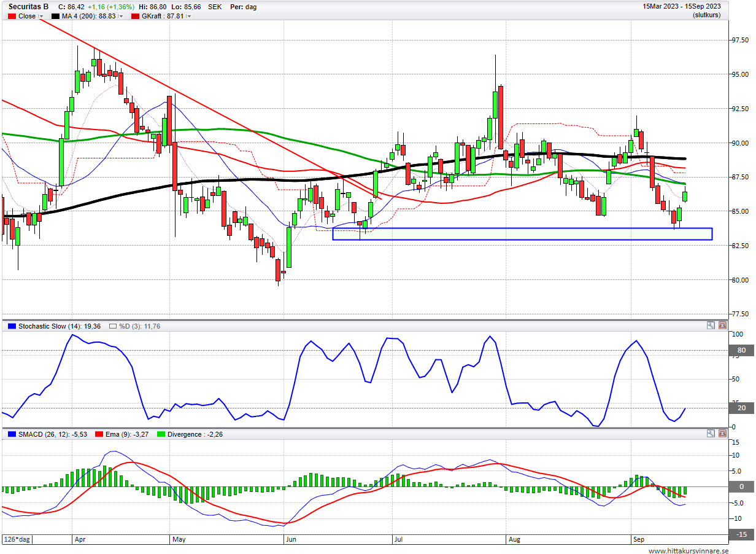Click the blue SMACD color swatch

(x=11, y=434)
